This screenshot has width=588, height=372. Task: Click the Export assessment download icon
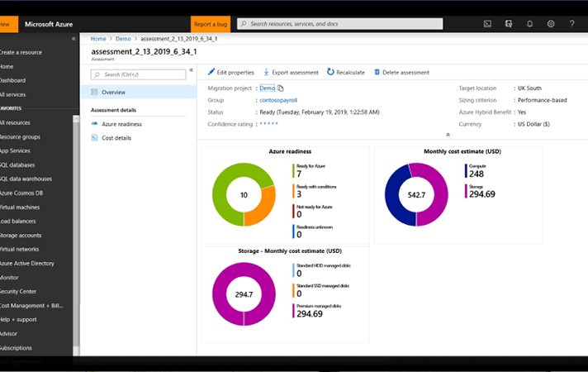click(266, 72)
